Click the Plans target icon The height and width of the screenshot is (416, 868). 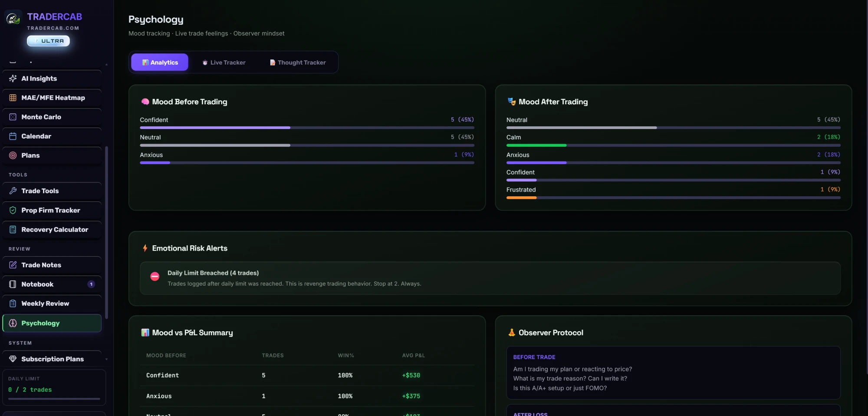click(x=13, y=155)
